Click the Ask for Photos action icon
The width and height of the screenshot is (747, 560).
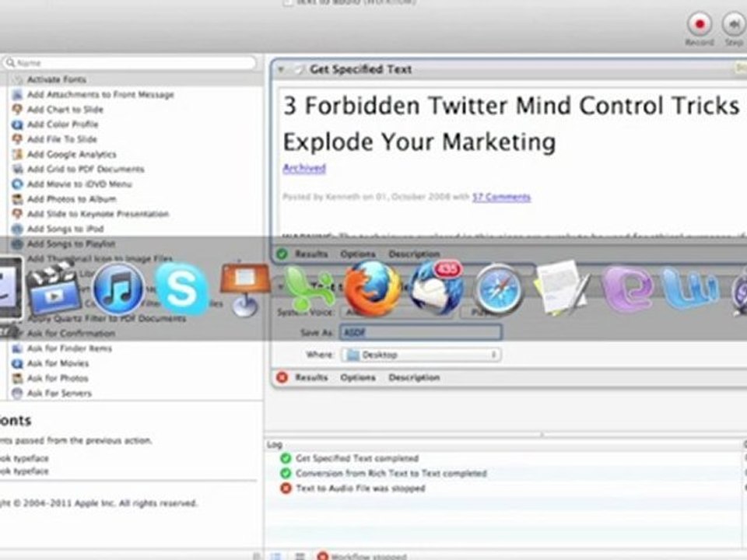[x=17, y=378]
